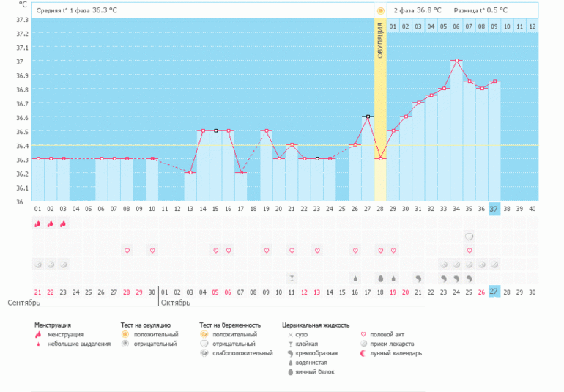564x392 pixels.
Task: Click temperature point at peak day 34
Action: tap(456, 61)
